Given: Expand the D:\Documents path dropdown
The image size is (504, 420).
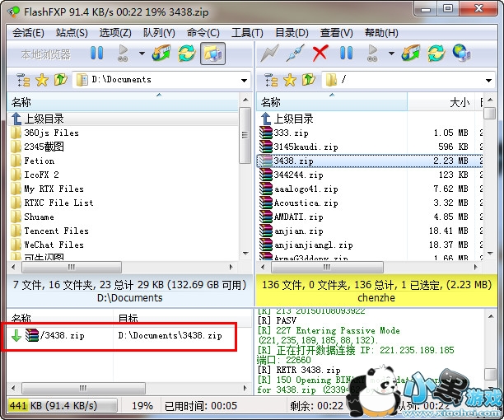Looking at the screenshot, I should coord(245,81).
